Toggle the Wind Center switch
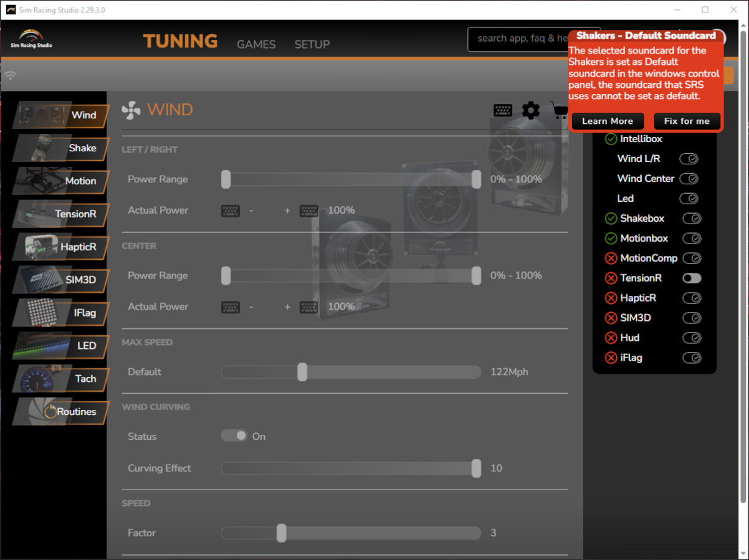 pos(689,179)
